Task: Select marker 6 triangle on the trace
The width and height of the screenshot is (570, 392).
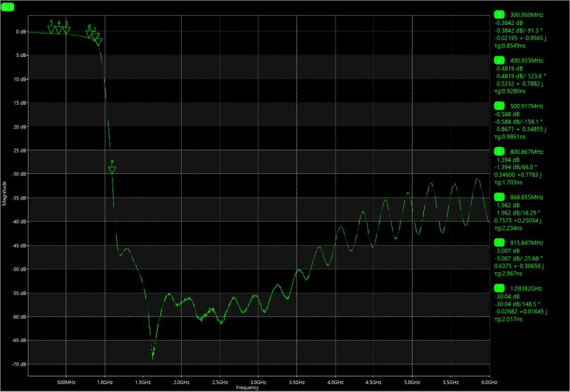Action: click(90, 34)
